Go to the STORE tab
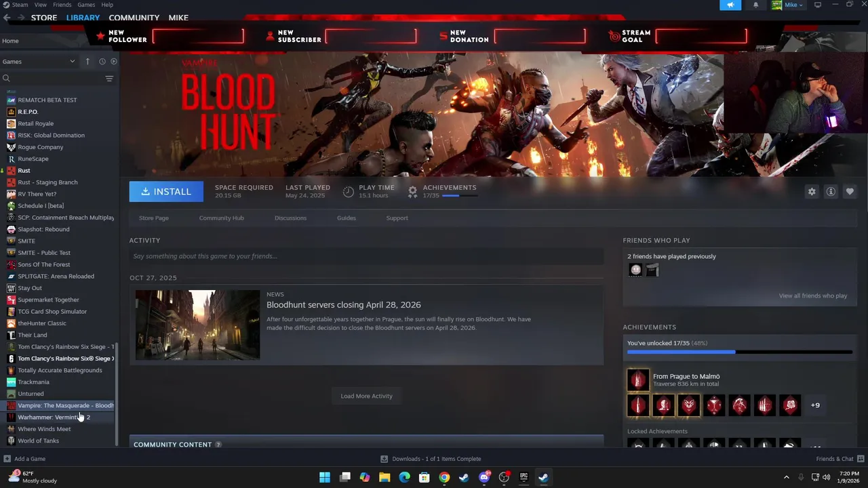The height and width of the screenshot is (488, 868). pyautogui.click(x=44, y=18)
